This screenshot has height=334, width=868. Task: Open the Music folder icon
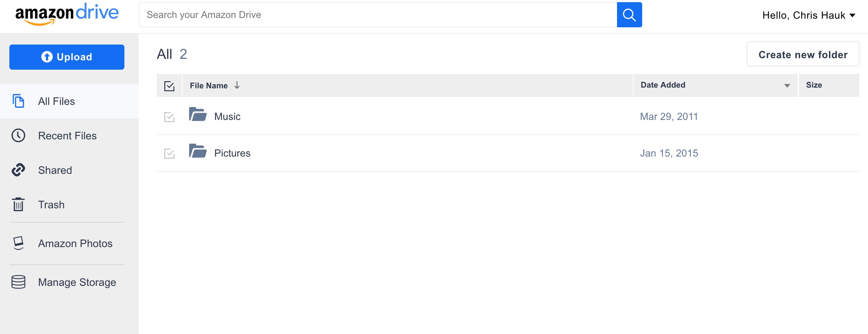pos(198,115)
